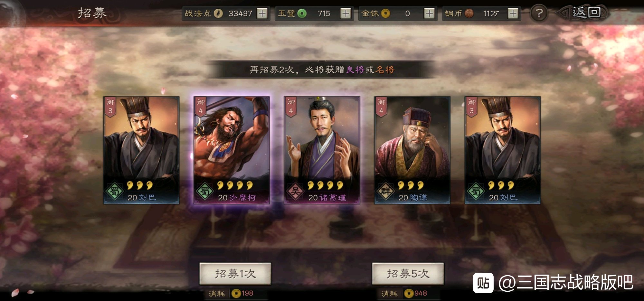The width and height of the screenshot is (644, 301).
Task: Select the leftmost 刘巴 card
Action: (141, 150)
